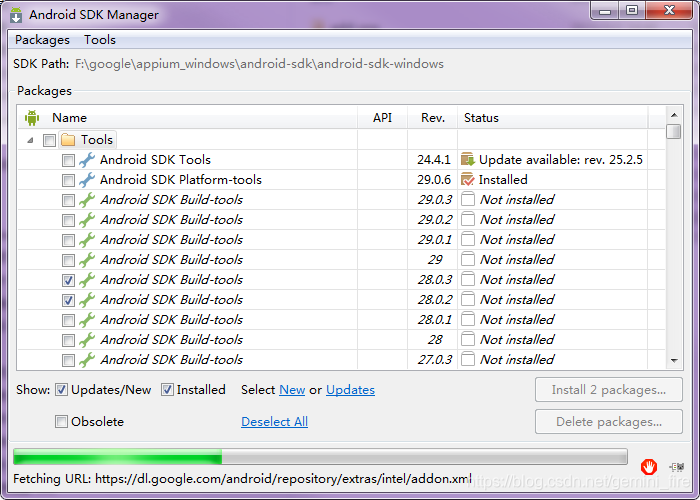This screenshot has height=500, width=700.
Task: Click the Delete packages button
Action: 608,422
